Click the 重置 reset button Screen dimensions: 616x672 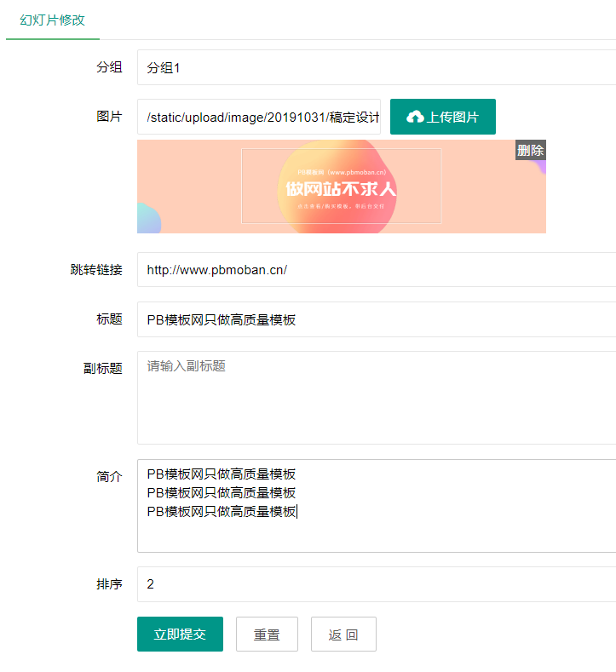pos(267,635)
